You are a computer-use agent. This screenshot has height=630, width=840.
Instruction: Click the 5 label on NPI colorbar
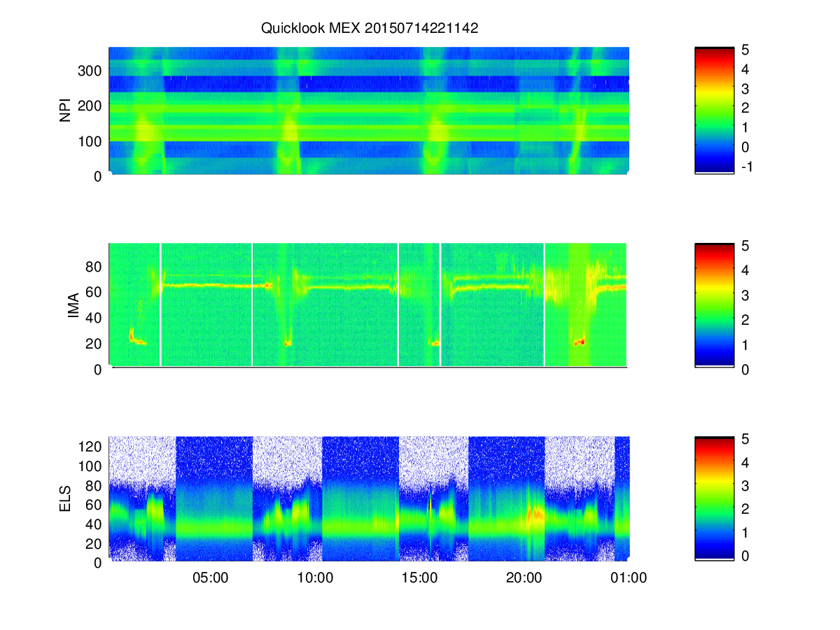click(745, 50)
